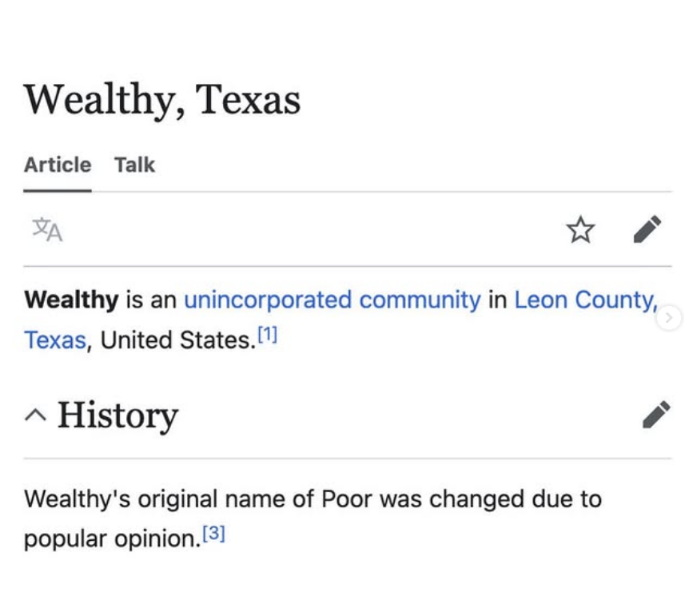Edit the article using the top pencil icon

649,229
